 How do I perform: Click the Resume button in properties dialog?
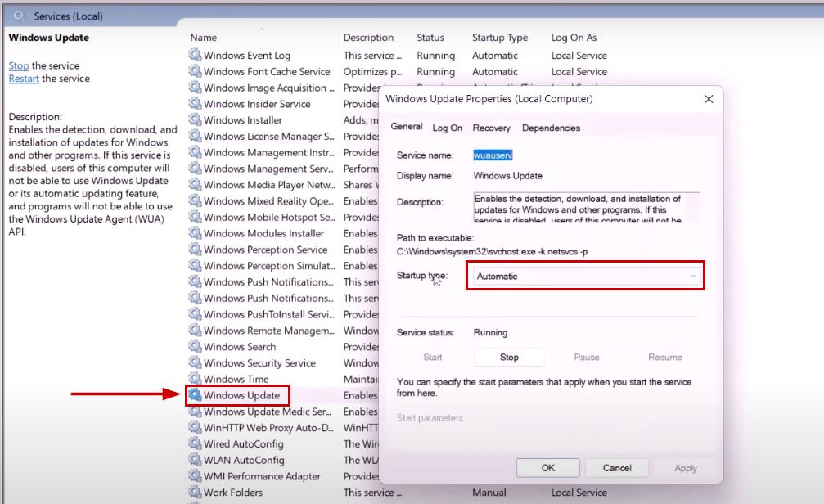coord(664,357)
